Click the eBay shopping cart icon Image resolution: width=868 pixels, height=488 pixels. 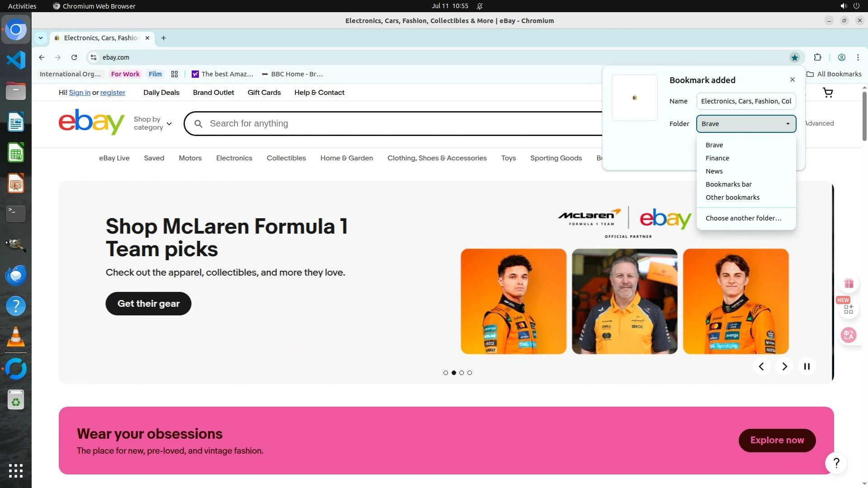(828, 93)
